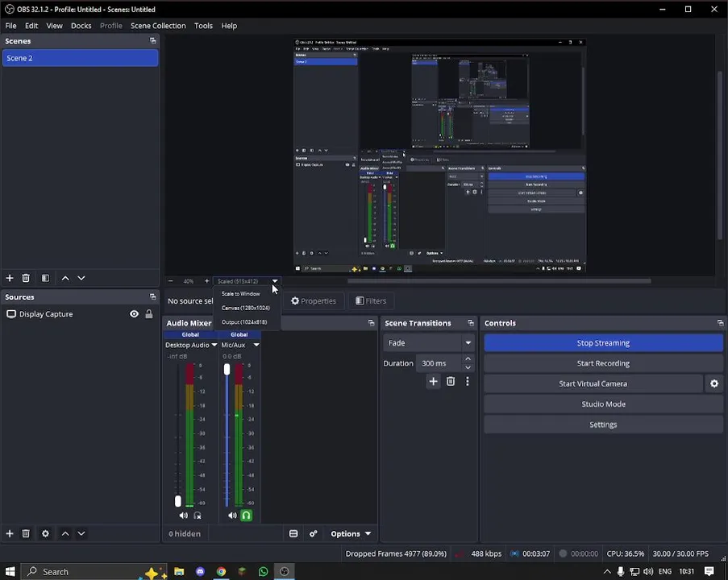Open the Edit menu
Image resolution: width=728 pixels, height=580 pixels.
point(31,26)
